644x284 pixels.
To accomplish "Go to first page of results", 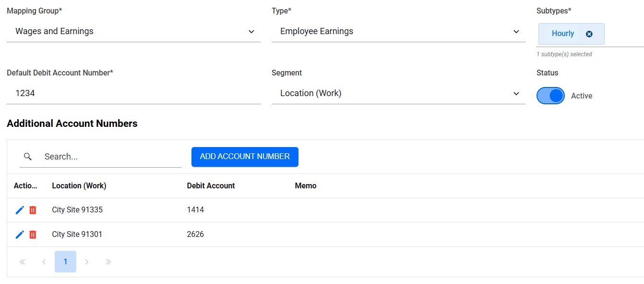I will coord(22,262).
